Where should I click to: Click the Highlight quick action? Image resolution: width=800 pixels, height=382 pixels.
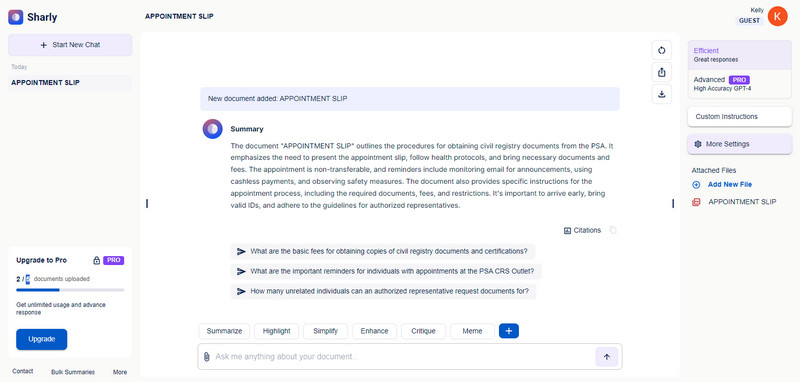point(277,331)
